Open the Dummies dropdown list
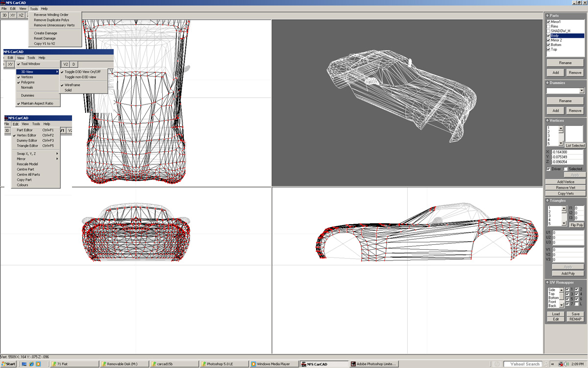The height and width of the screenshot is (368, 588). tap(582, 91)
